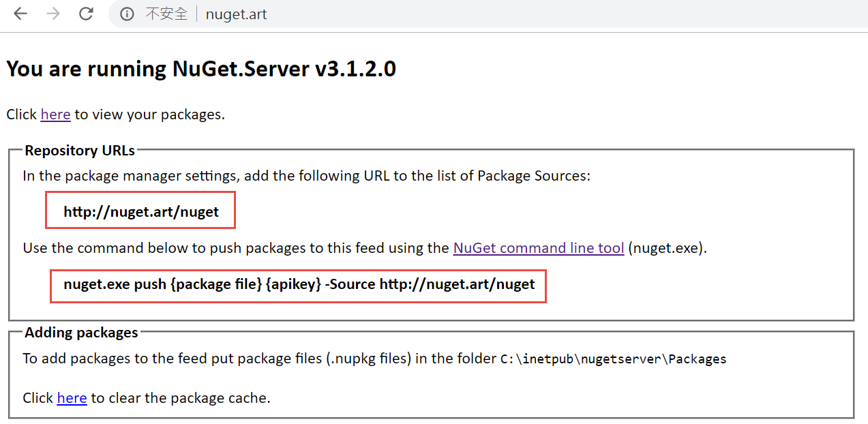Screen dimensions: 868x424
Task: Reload the page with the refresh icon
Action: click(x=86, y=14)
